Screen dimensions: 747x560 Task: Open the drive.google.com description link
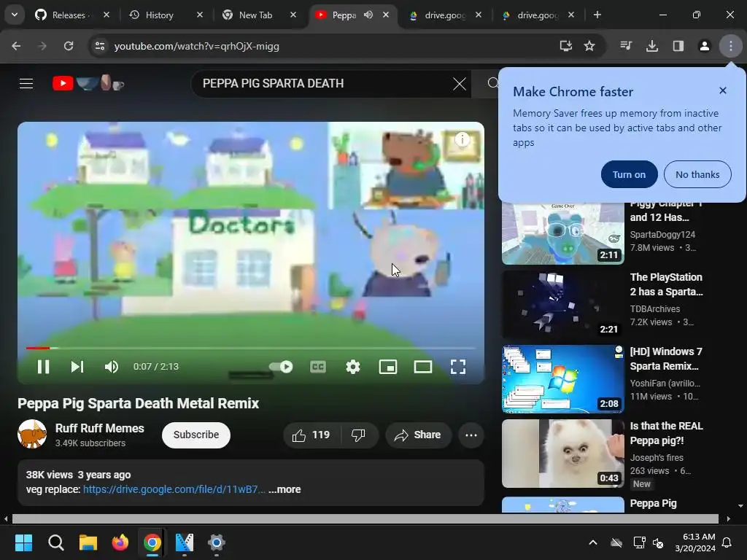174,489
